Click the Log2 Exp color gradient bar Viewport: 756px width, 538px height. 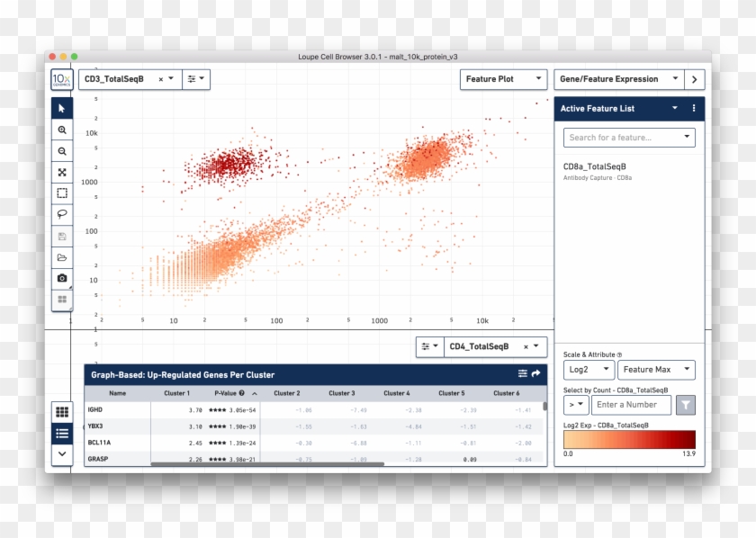pos(629,439)
